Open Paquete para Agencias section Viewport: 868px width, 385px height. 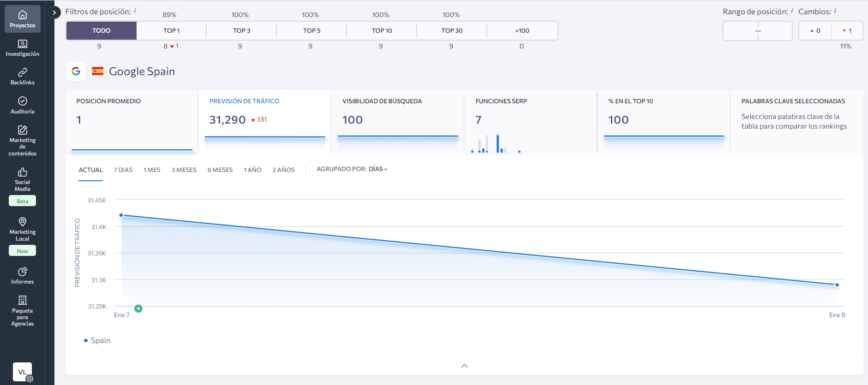pos(22,311)
